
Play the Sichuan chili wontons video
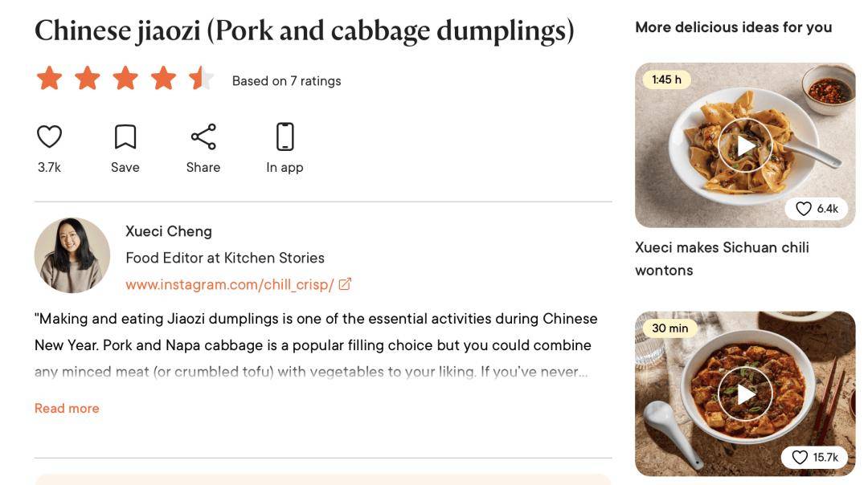745,145
